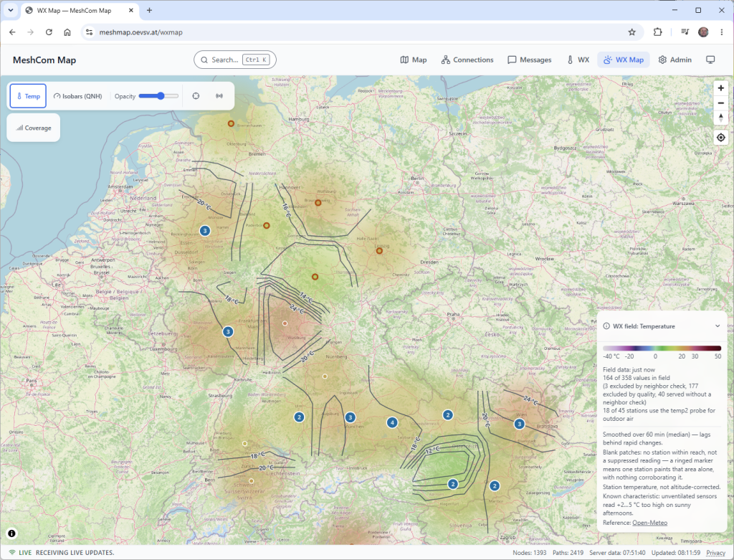734x560 pixels.
Task: Open the cluster of 3 near Wien
Action: 519,424
